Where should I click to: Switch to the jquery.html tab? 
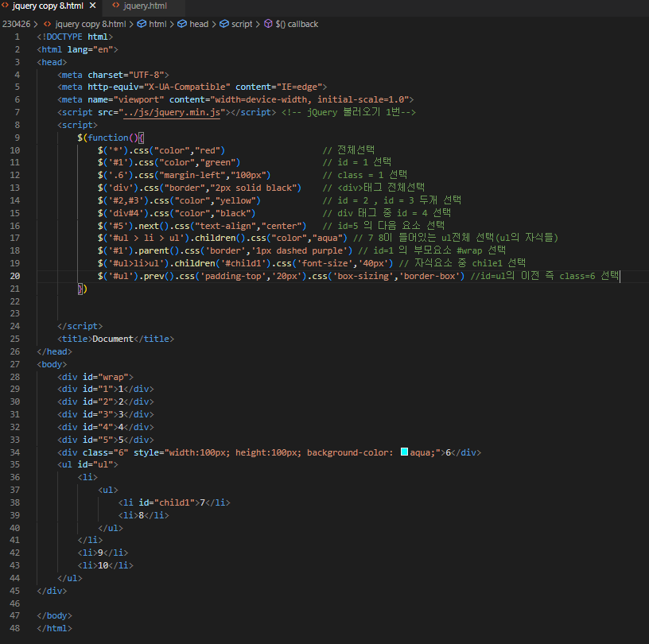pyautogui.click(x=145, y=6)
